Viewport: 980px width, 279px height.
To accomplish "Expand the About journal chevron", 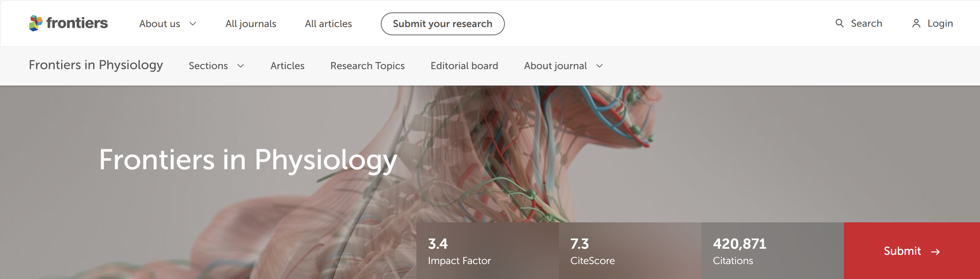I will (x=600, y=66).
